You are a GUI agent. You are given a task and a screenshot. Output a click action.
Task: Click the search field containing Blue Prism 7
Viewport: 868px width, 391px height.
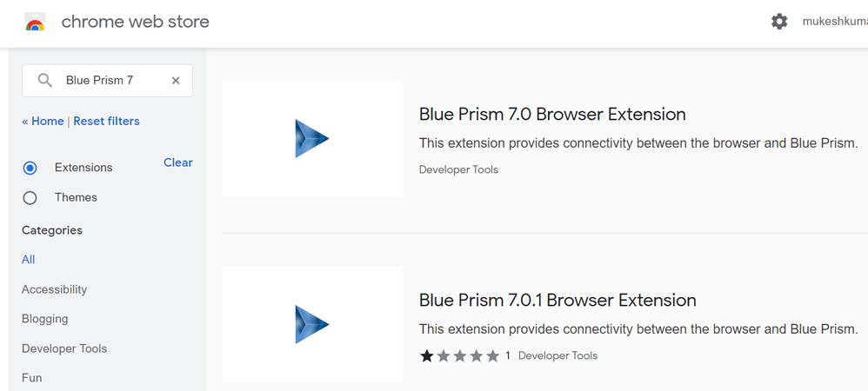pyautogui.click(x=107, y=81)
